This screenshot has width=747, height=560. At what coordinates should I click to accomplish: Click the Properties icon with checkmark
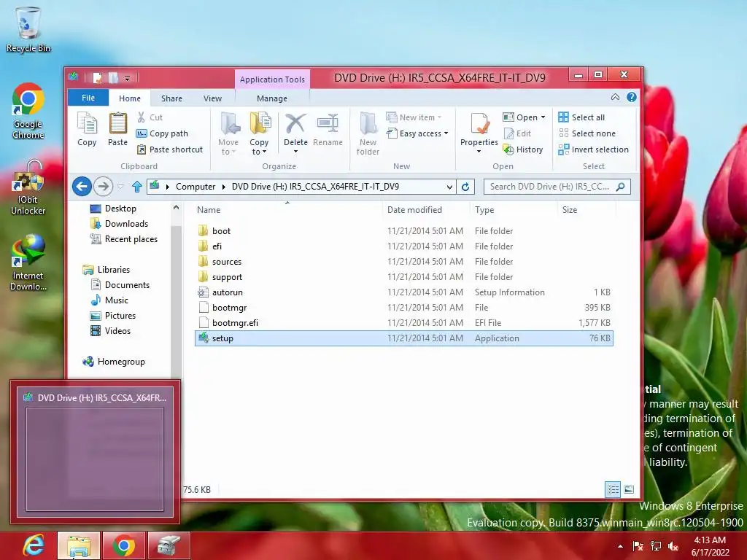479,124
